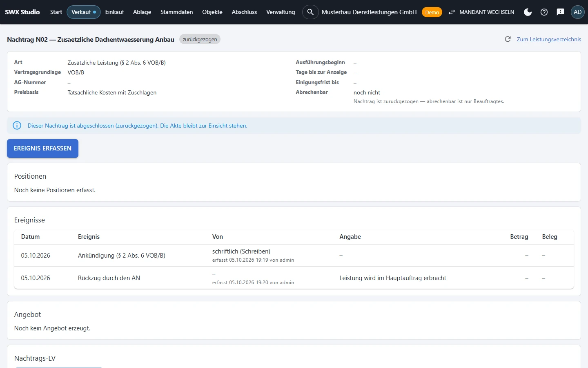This screenshot has width=588, height=368.
Task: Open the Einkauf menu
Action: click(x=114, y=12)
